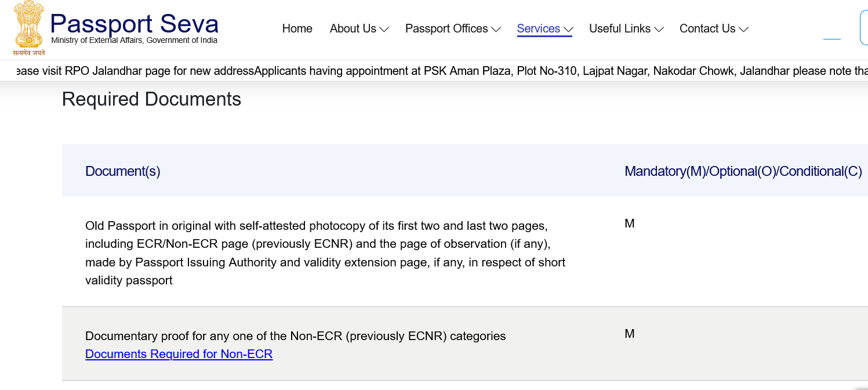
Task: Expand the chevron next to Contact Us
Action: 743,29
